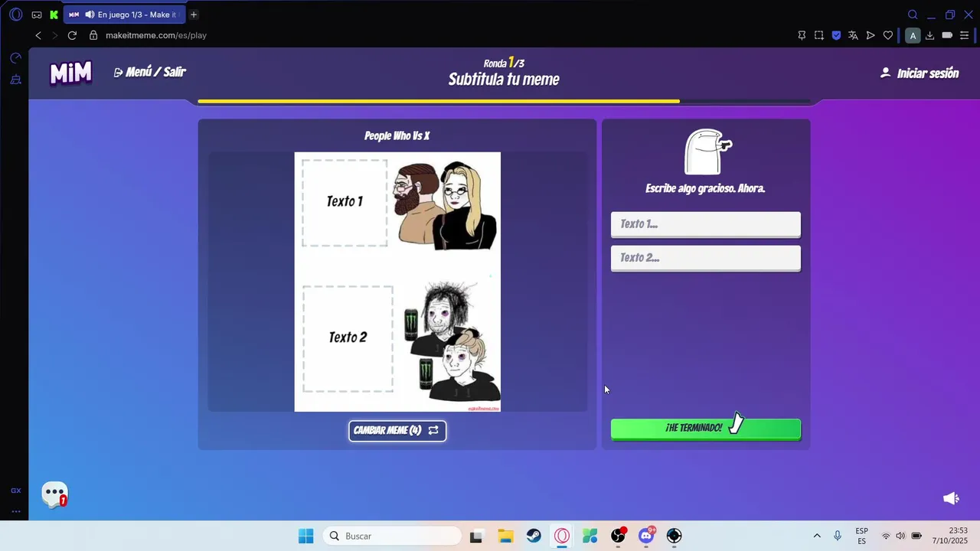Open Steam from taskbar
980x551 pixels.
534,536
